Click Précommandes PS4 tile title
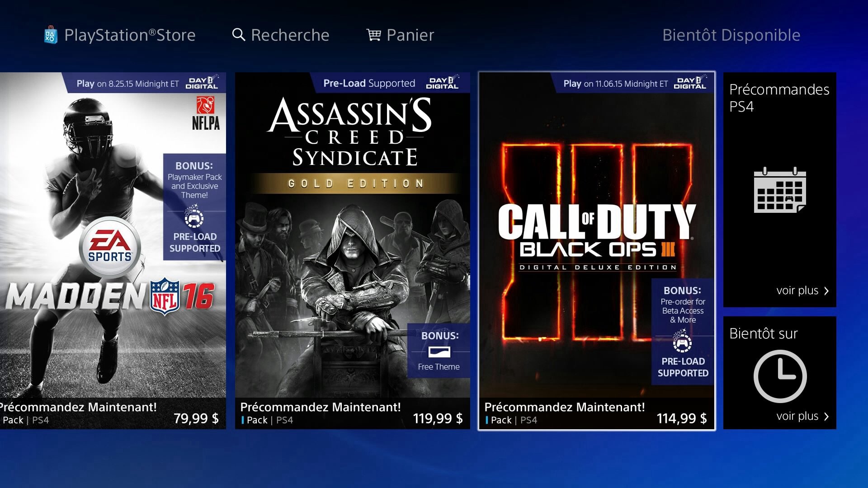The image size is (868, 488). pyautogui.click(x=779, y=98)
